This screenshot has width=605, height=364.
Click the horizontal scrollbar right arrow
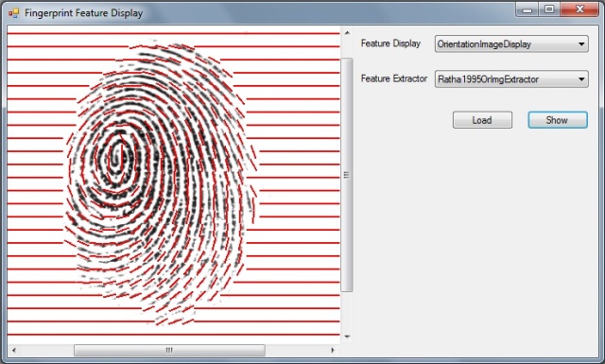click(x=333, y=351)
